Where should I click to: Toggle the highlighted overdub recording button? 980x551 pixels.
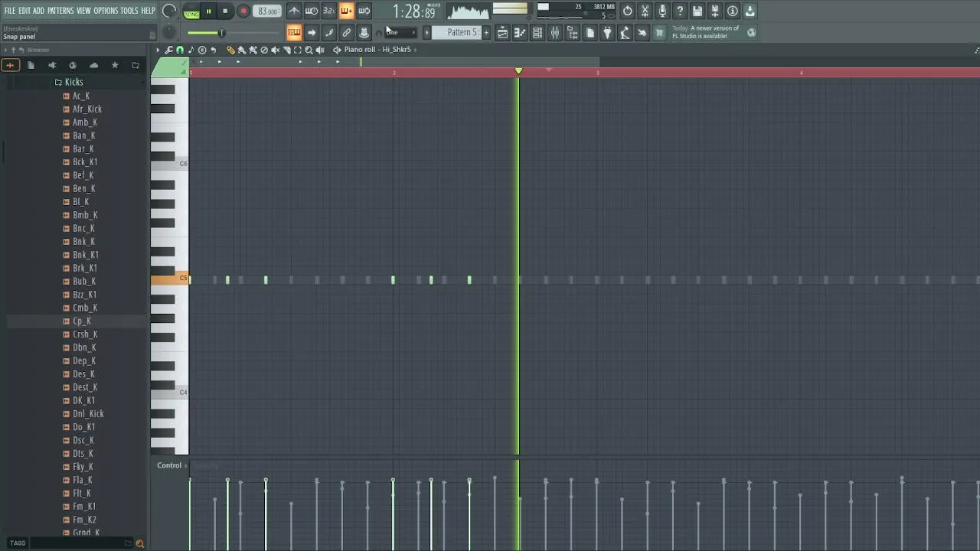point(347,11)
